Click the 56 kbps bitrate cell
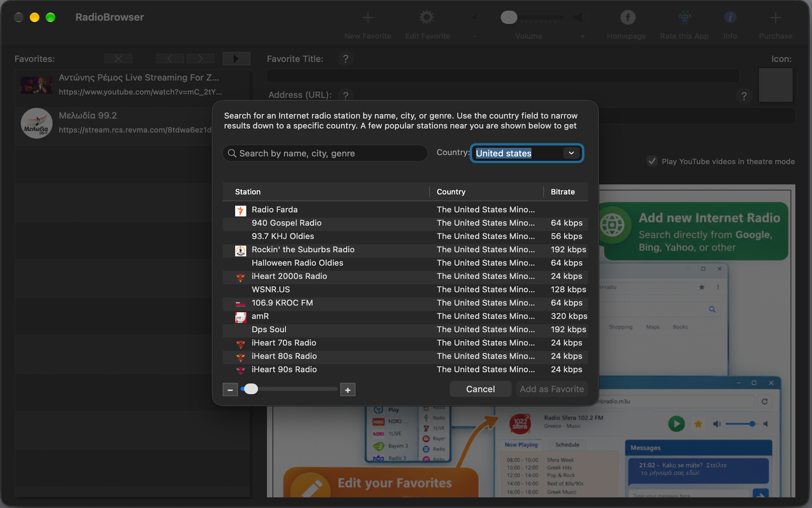 (566, 236)
